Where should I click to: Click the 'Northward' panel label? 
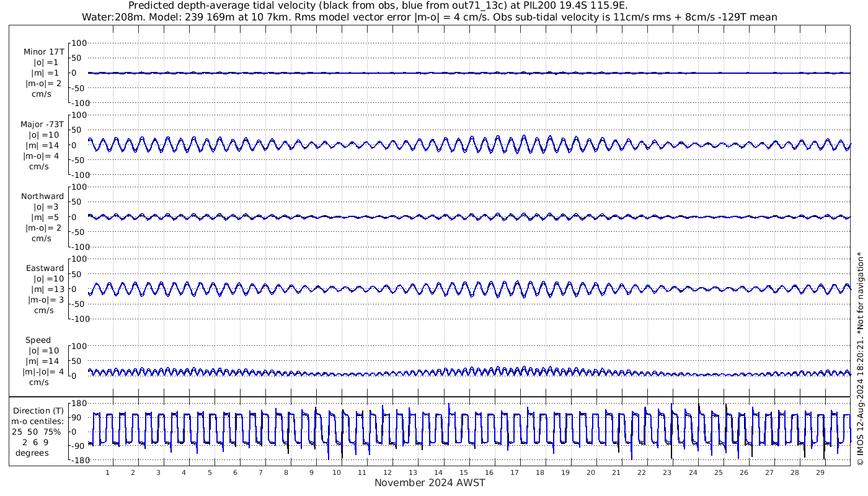coord(42,196)
